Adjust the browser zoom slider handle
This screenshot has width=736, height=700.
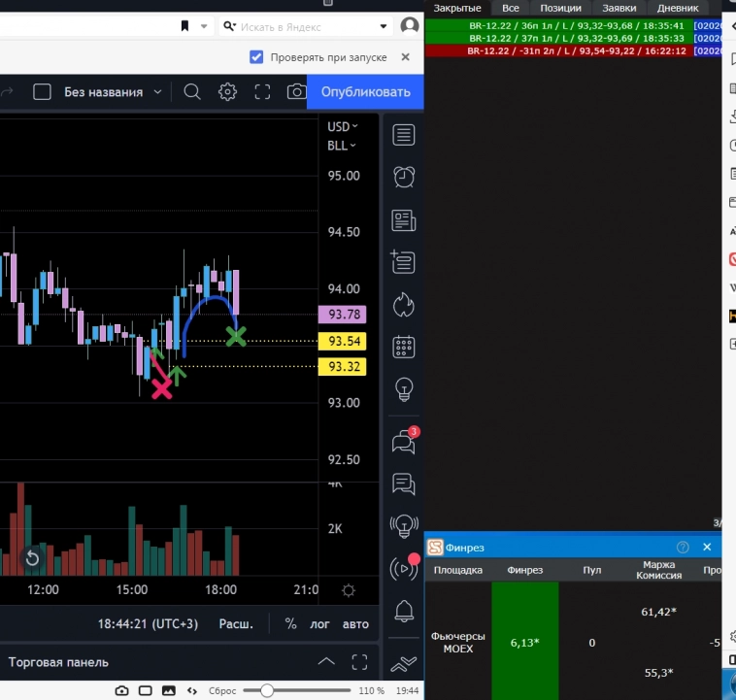(x=267, y=690)
